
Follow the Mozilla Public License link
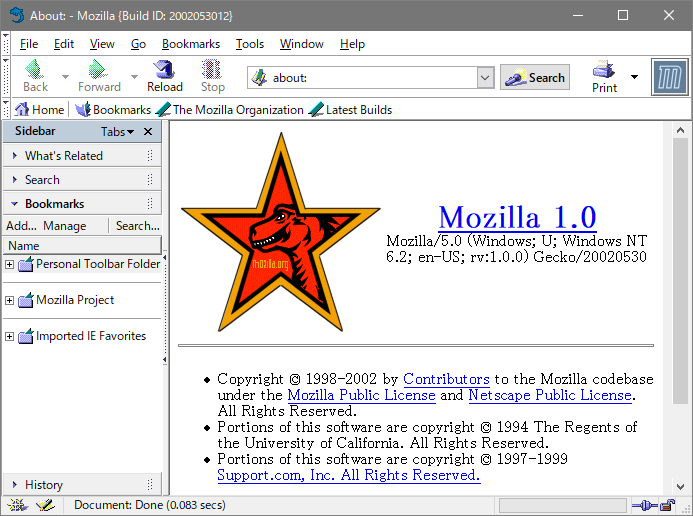(362, 395)
